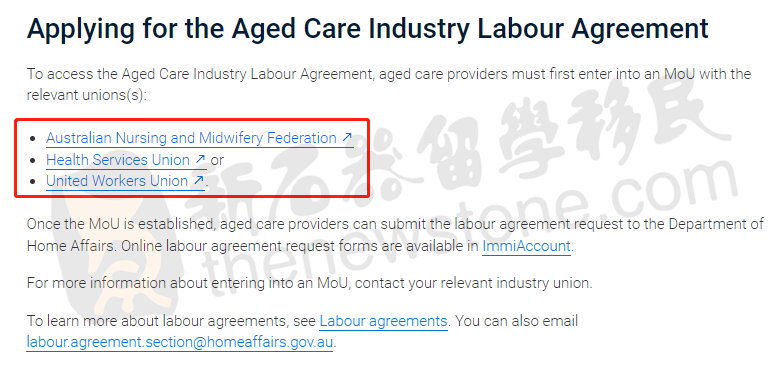Viewport: 784px width, 369px height.
Task: Open the Australian Nursing and Midwifery Federation link
Action: point(200,138)
